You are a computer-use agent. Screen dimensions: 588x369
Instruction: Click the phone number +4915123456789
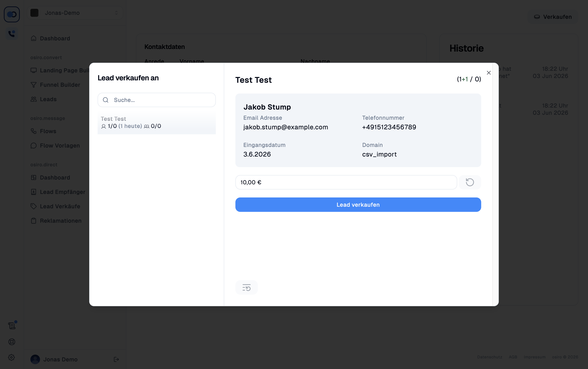tap(389, 127)
